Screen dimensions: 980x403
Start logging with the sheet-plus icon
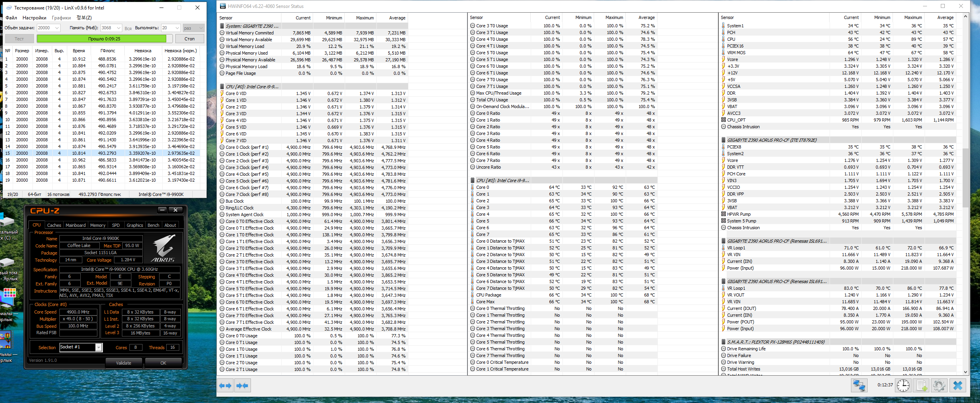[x=922, y=386]
